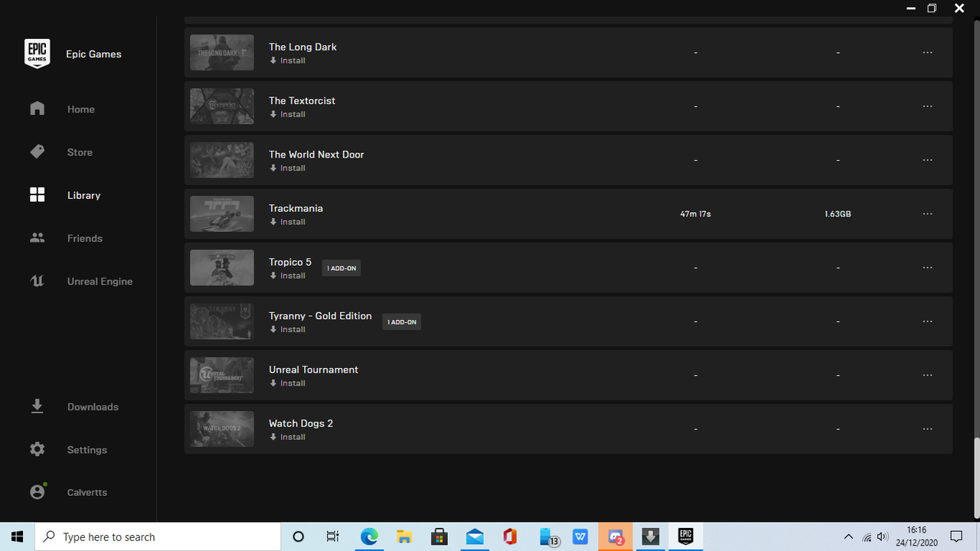This screenshot has width=980, height=551.
Task: Open File Explorer from the taskbar
Action: 404,536
